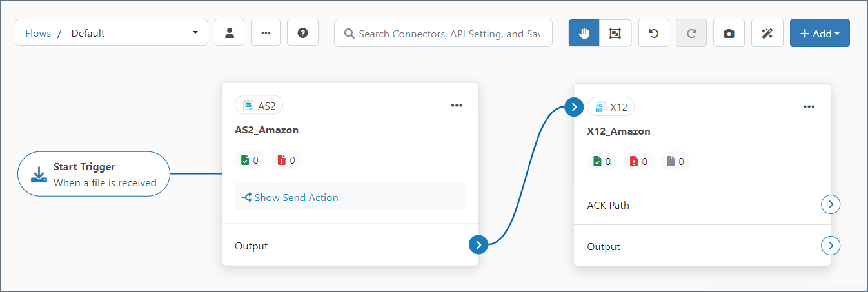Open the X12_Amazon three-dot menu
The image size is (868, 292).
point(809,107)
